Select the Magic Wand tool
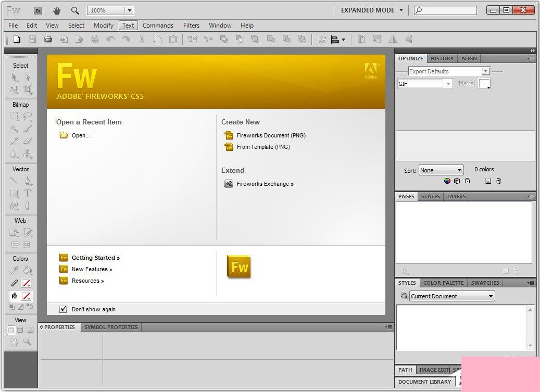Image resolution: width=540 pixels, height=392 pixels. pos(14,129)
